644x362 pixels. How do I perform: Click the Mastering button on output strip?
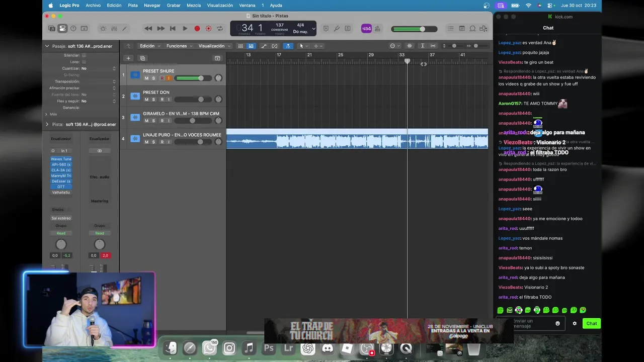100,201
